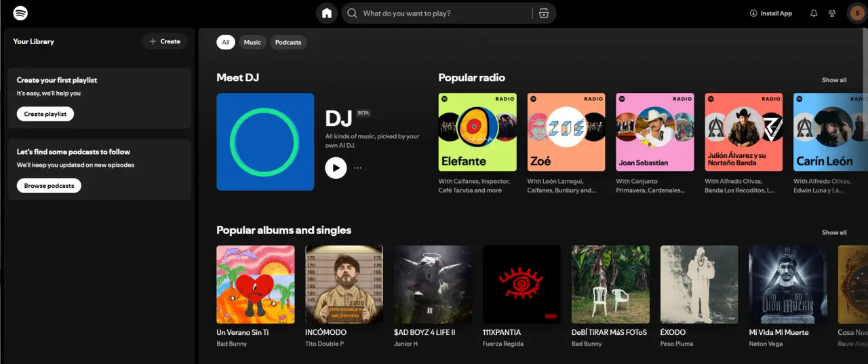Image resolution: width=868 pixels, height=364 pixels.
Task: Open ÉXODO album cover
Action: click(x=699, y=285)
